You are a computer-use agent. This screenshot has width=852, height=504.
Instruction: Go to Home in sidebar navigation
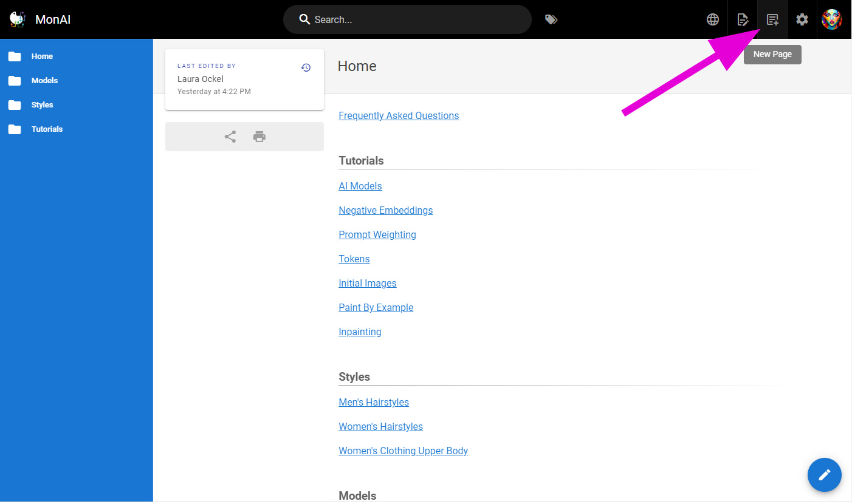[42, 56]
